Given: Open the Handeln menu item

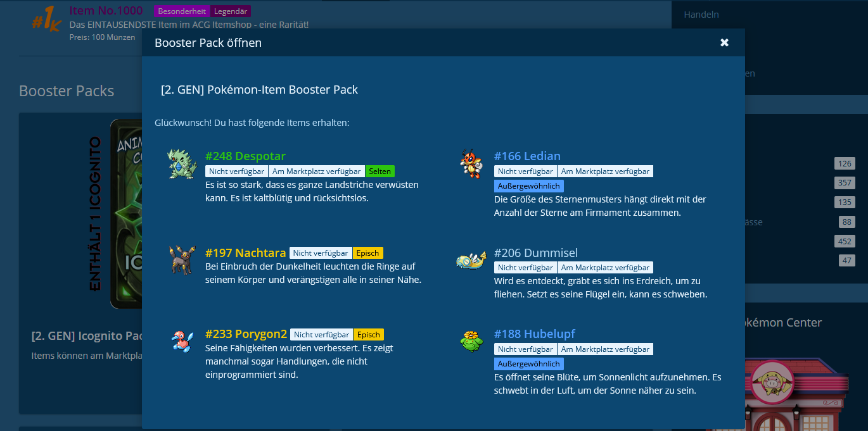Looking at the screenshot, I should coord(701,15).
